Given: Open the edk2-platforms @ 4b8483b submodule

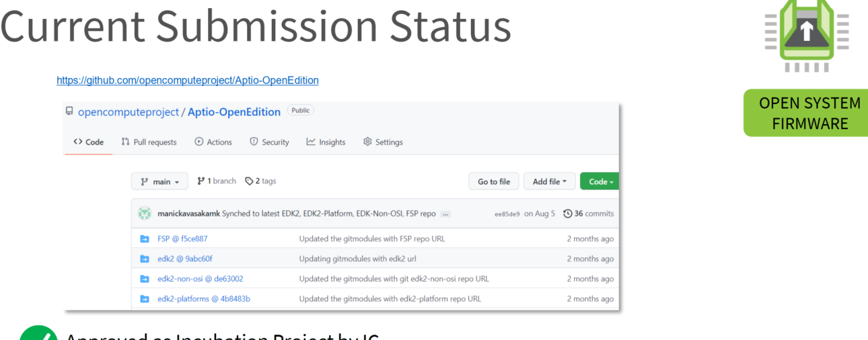Looking at the screenshot, I should click(204, 298).
